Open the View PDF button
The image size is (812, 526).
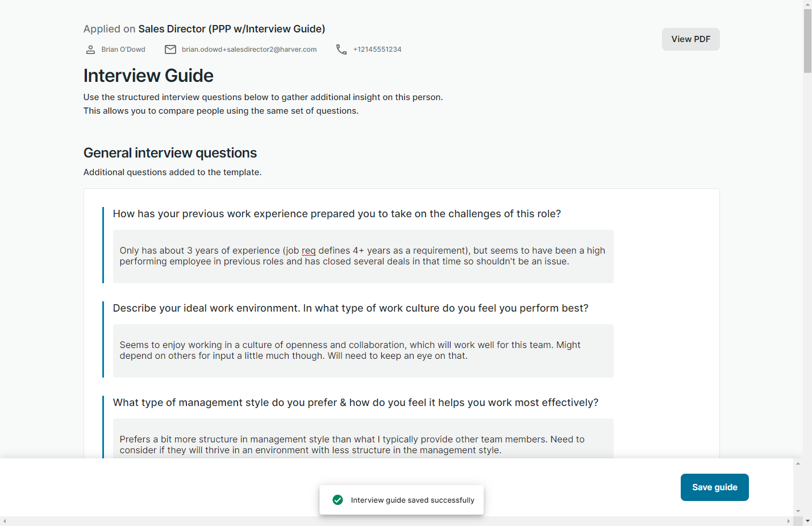(690, 39)
